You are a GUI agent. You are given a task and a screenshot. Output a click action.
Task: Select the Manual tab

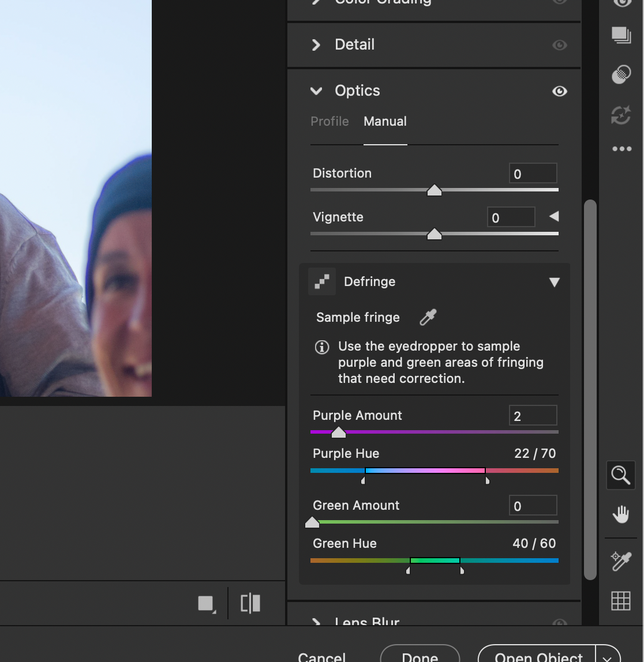385,122
